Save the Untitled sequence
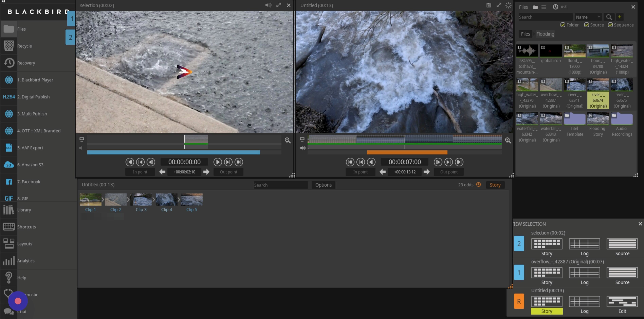Image resolution: width=644 pixels, height=319 pixels. tap(489, 5)
